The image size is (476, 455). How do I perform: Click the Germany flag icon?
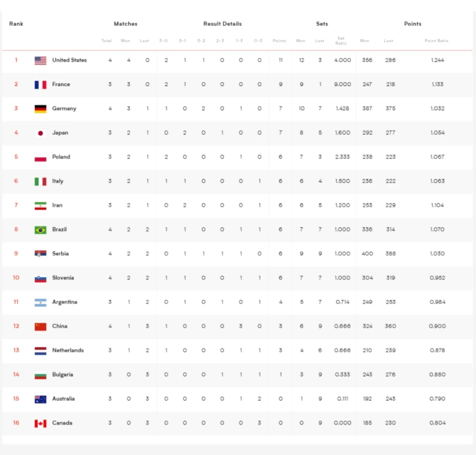[x=40, y=109]
